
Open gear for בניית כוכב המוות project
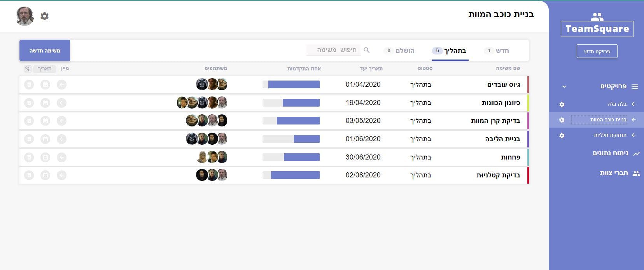click(x=562, y=120)
